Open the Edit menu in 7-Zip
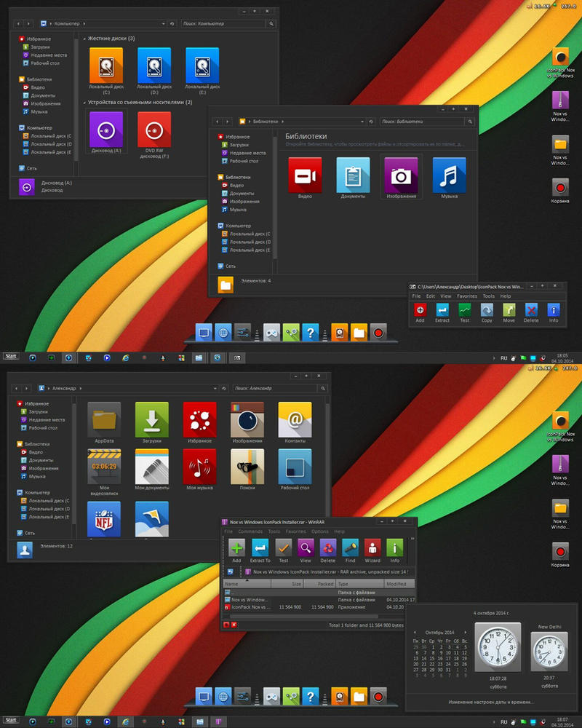This screenshot has height=728, width=582. [431, 296]
